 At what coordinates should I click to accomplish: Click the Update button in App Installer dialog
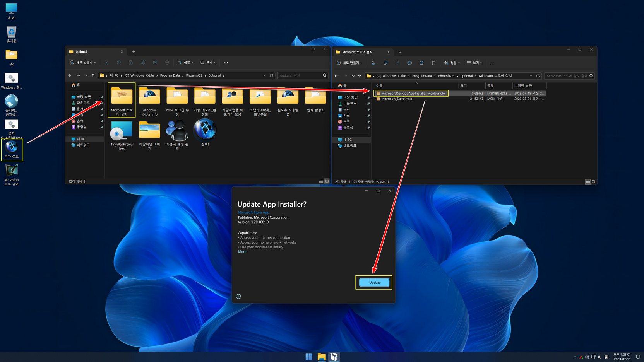pyautogui.click(x=374, y=282)
